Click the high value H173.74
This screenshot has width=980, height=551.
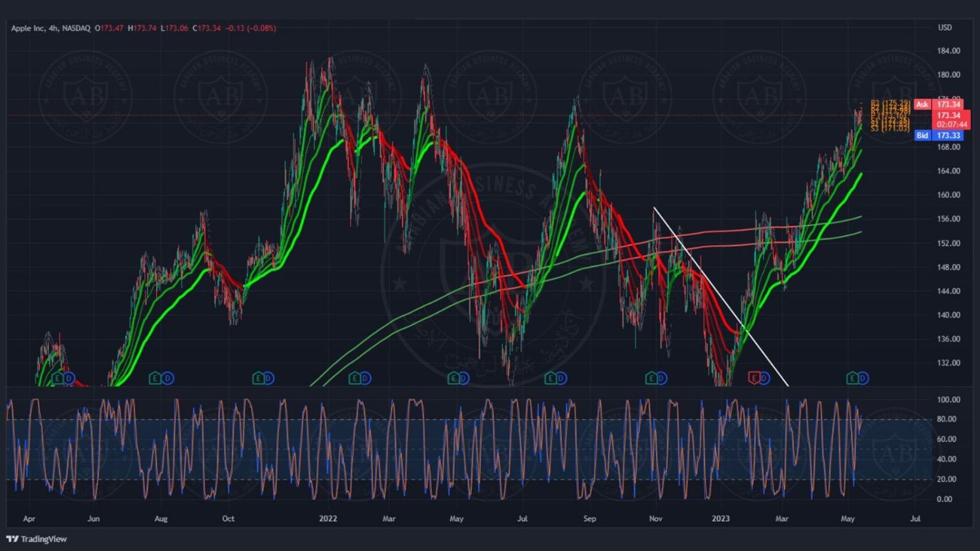pos(142,28)
